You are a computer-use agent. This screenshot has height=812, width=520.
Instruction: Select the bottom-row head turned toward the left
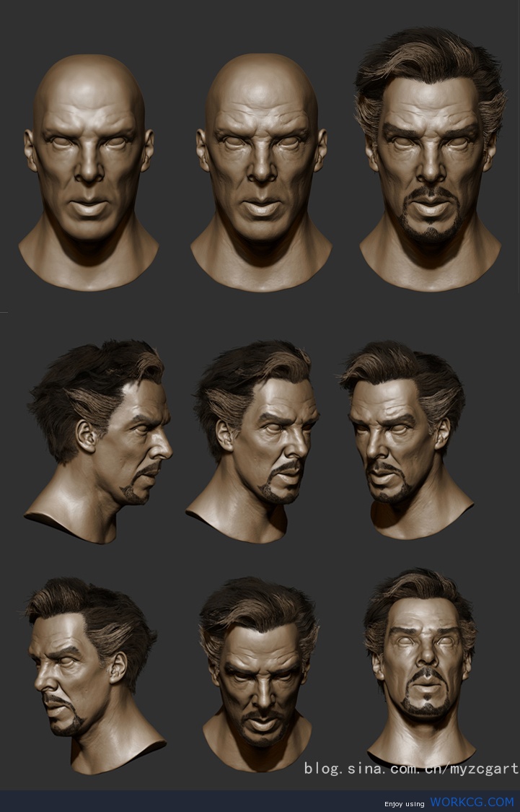pyautogui.click(x=96, y=676)
